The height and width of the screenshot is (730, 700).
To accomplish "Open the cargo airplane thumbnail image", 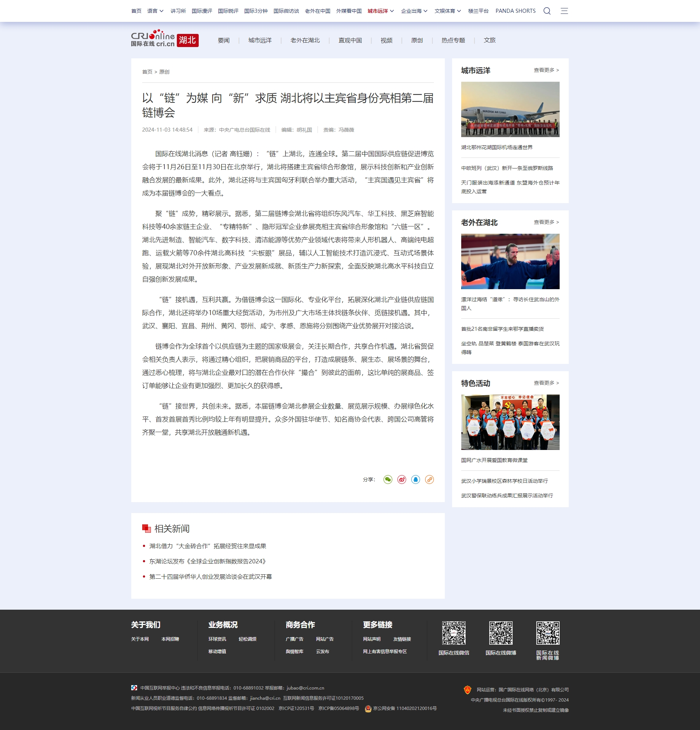I will 510,109.
